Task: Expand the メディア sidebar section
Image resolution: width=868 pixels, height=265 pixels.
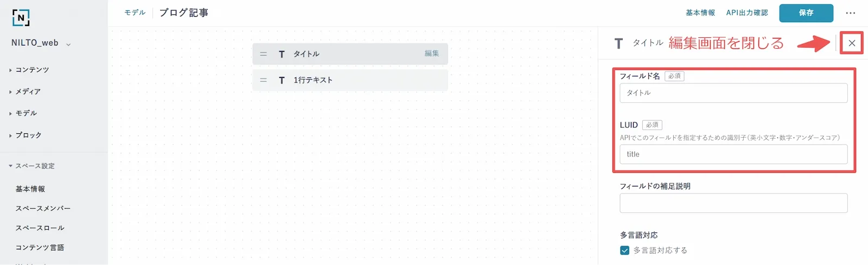Action: click(x=25, y=92)
